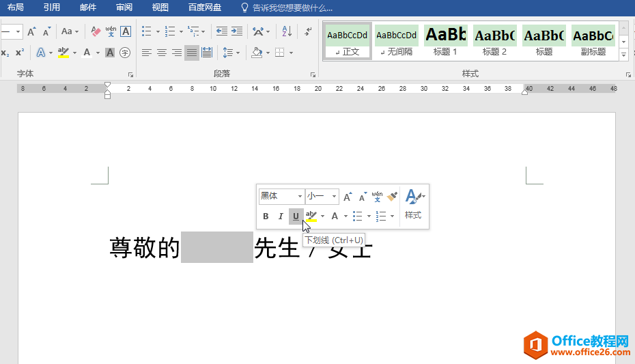
Task: Click the 告诉我您想要做什么 search box
Action: point(287,8)
